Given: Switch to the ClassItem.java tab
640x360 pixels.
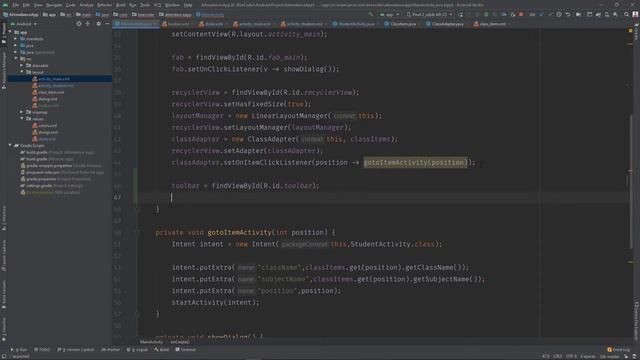Looking at the screenshot, I should click(x=400, y=24).
